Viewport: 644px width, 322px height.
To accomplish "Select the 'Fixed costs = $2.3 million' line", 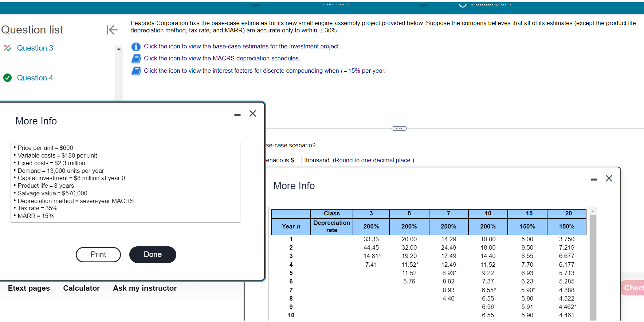I will (51, 163).
